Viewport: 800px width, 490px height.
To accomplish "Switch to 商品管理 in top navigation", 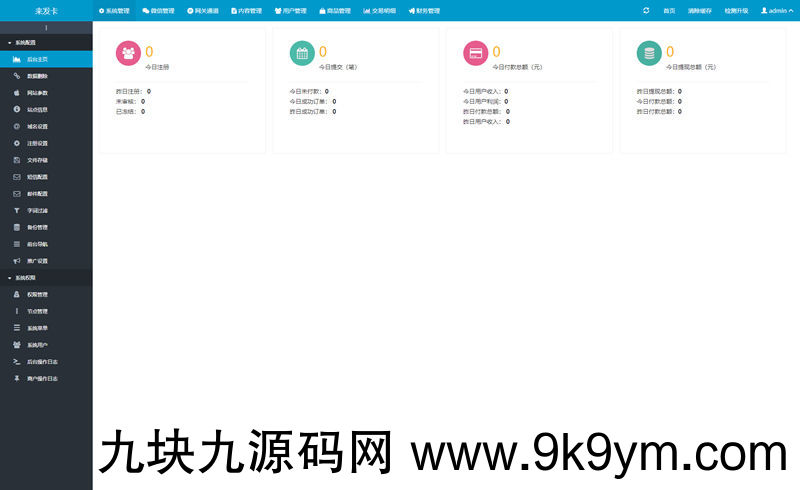I will tap(334, 10).
